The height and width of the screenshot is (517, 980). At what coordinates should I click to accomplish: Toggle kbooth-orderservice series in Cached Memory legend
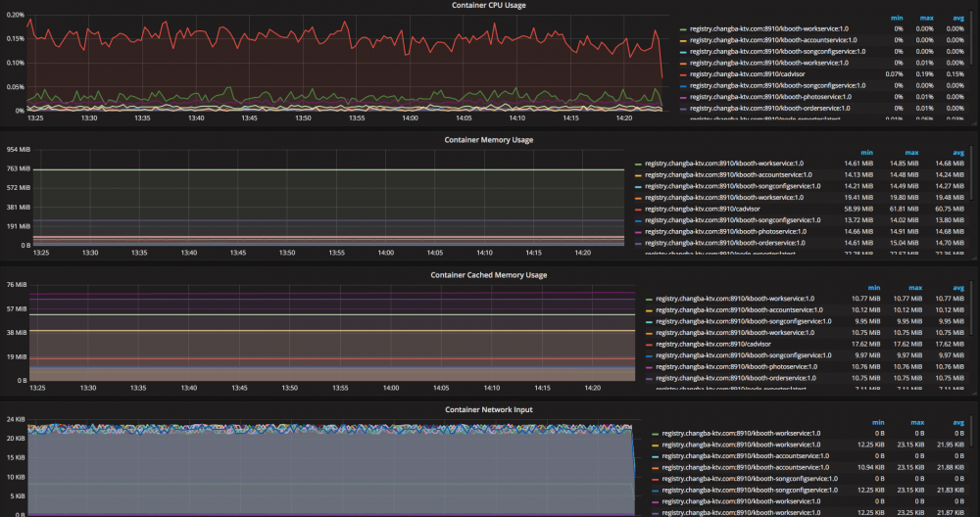tap(735, 378)
